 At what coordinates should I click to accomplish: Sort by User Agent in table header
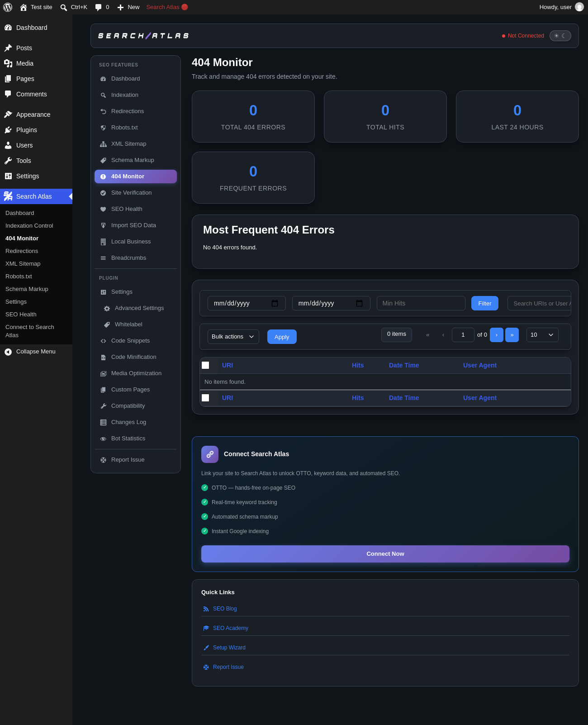480,365
